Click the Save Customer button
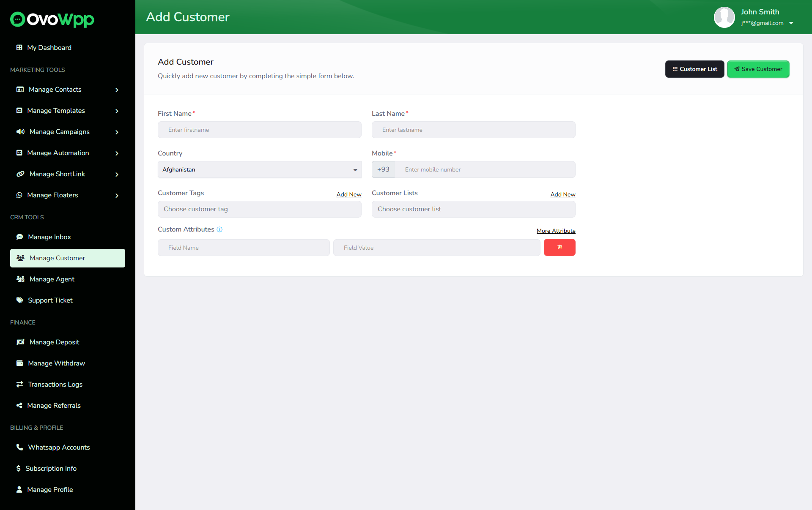 [x=758, y=69]
